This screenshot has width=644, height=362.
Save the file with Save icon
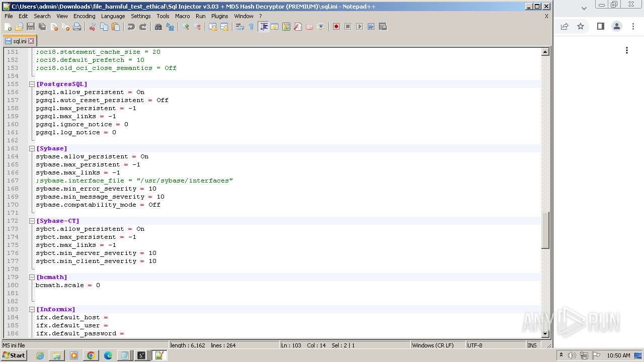coord(31,27)
